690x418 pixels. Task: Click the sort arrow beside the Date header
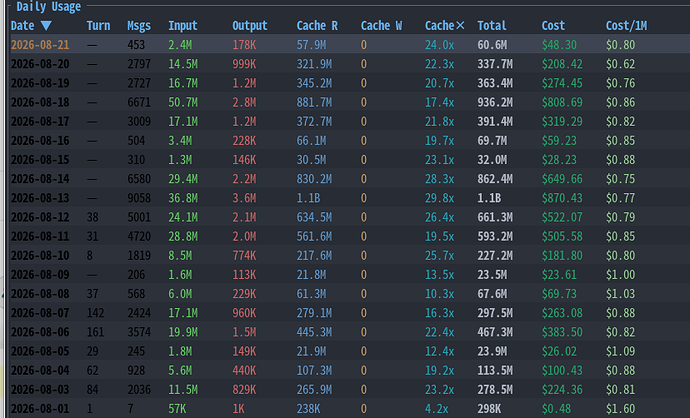(46, 26)
